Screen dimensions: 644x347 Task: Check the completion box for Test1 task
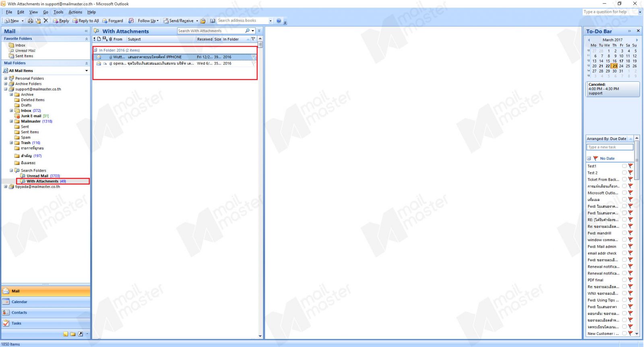624,166
